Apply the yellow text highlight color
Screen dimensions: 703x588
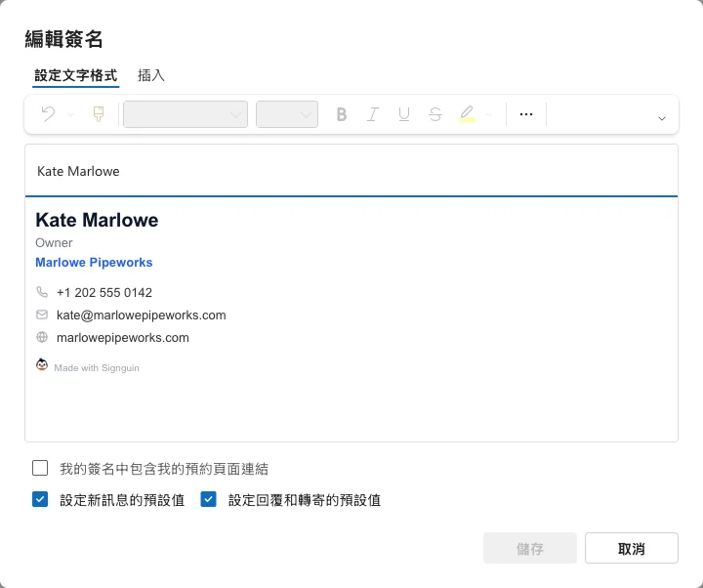pyautogui.click(x=467, y=114)
